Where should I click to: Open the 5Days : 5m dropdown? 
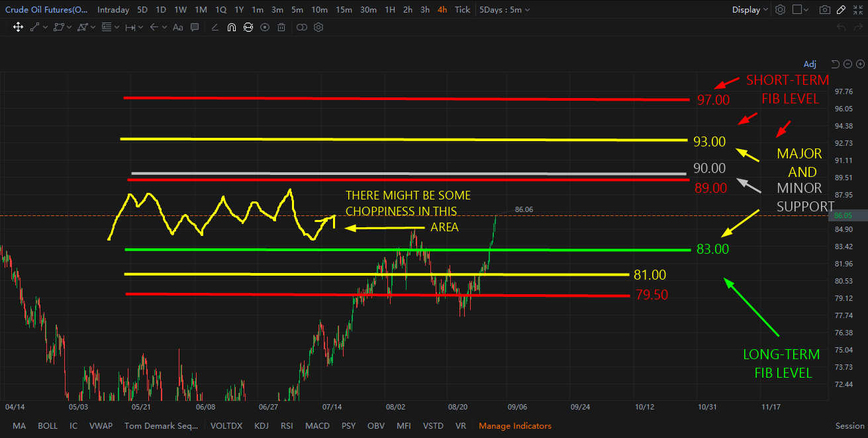pyautogui.click(x=505, y=10)
